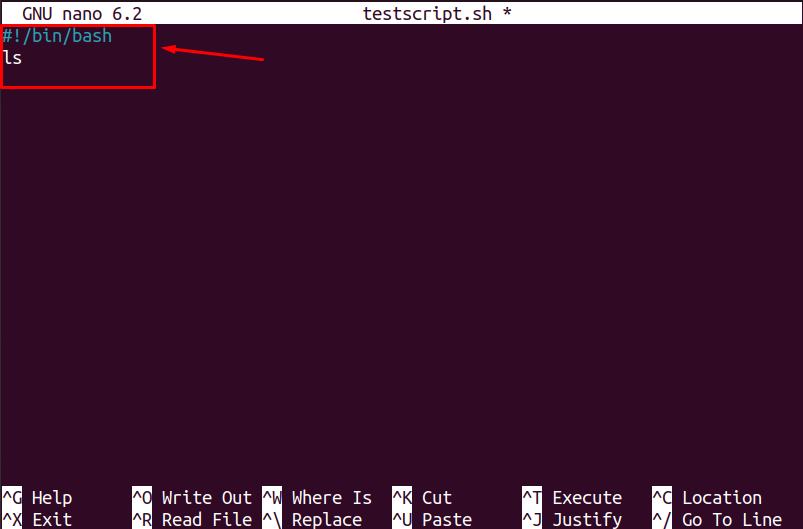Click the red arrow annotation head

[x=169, y=49]
